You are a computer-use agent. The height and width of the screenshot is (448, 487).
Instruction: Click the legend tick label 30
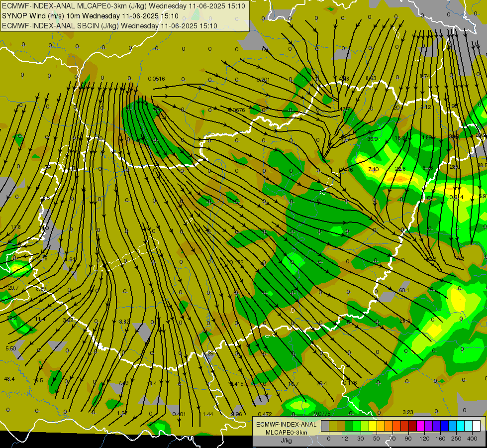point(360,439)
